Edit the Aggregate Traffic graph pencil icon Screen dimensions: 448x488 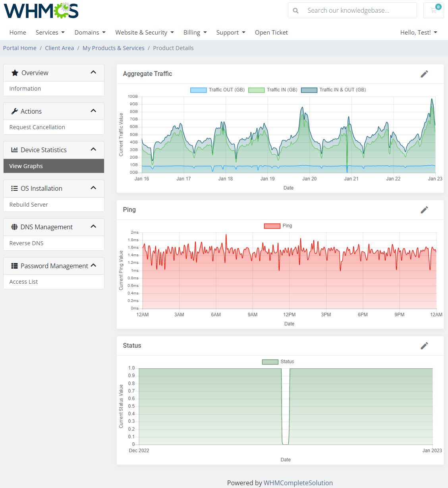pos(424,74)
